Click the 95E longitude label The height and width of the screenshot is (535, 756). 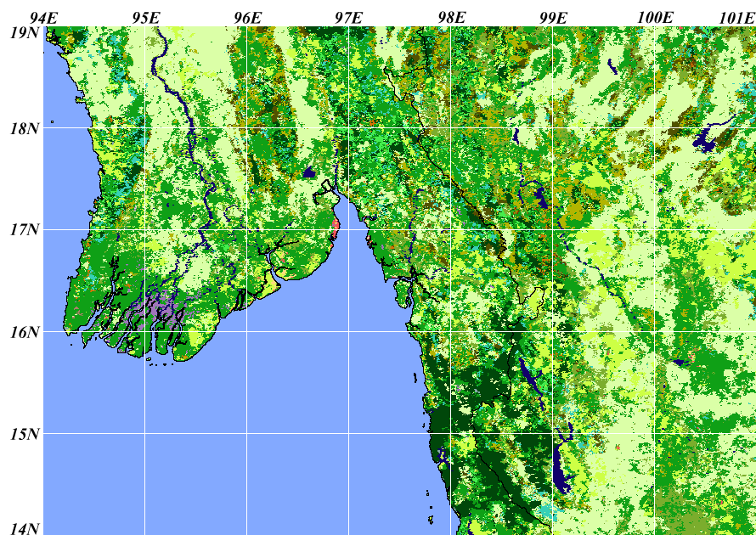(145, 19)
